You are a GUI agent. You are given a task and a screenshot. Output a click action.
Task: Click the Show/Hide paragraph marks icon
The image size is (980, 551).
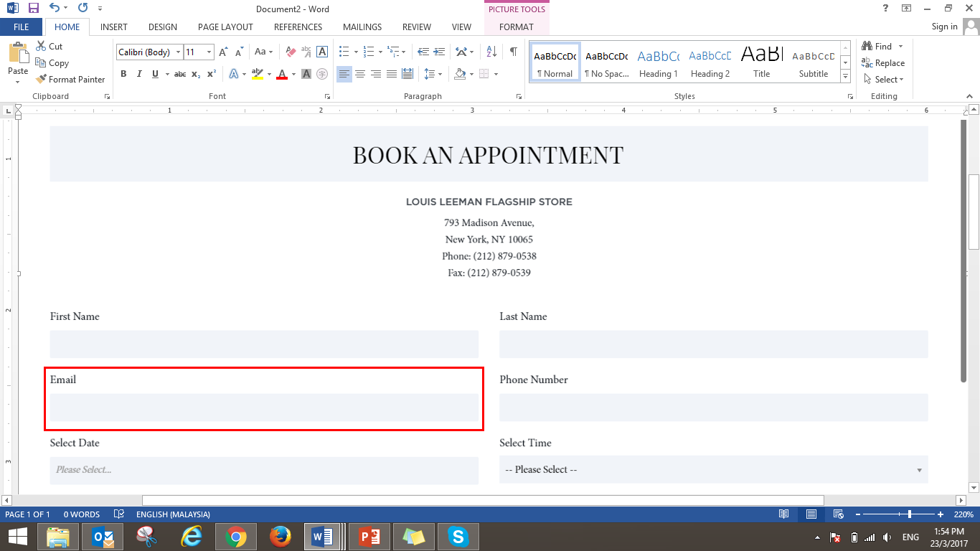point(513,52)
